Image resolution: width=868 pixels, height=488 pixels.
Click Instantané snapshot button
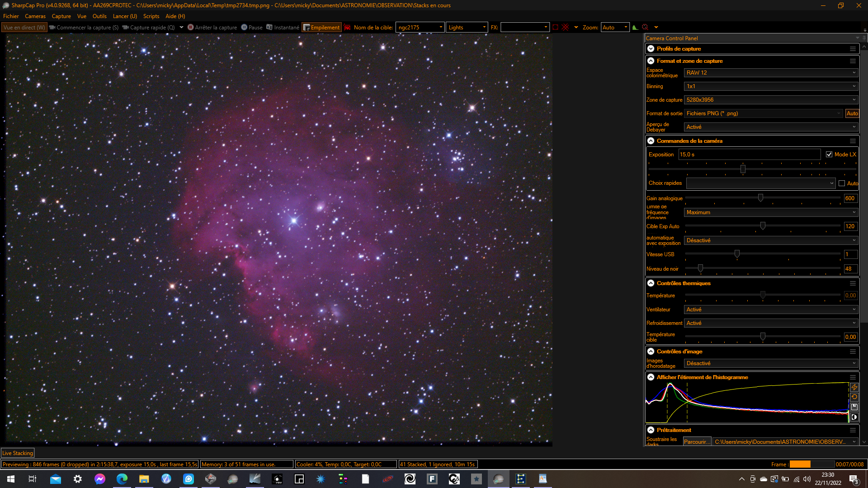coord(283,28)
